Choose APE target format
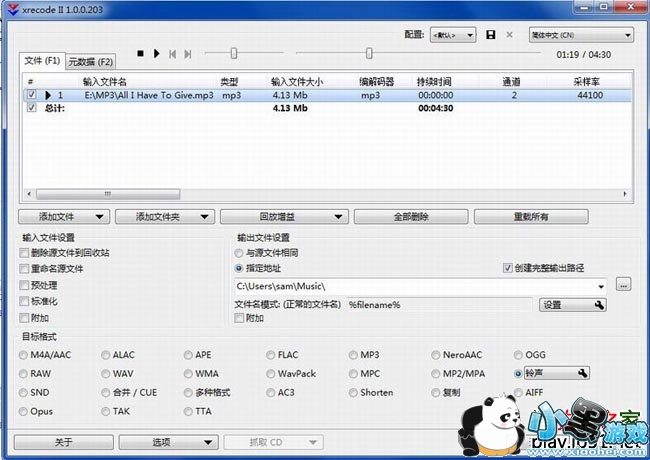Viewport: 650px width, 460px height. pyautogui.click(x=188, y=355)
